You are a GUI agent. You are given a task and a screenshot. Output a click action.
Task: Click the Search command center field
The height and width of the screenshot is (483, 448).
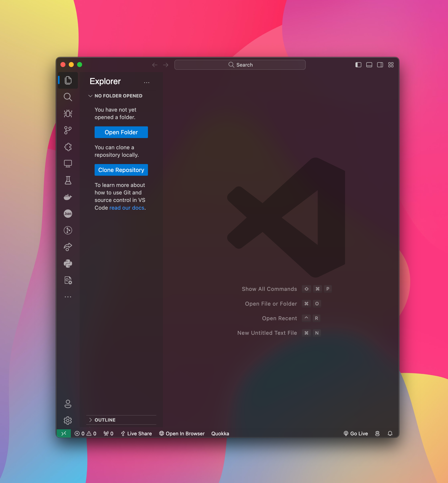pyautogui.click(x=240, y=65)
